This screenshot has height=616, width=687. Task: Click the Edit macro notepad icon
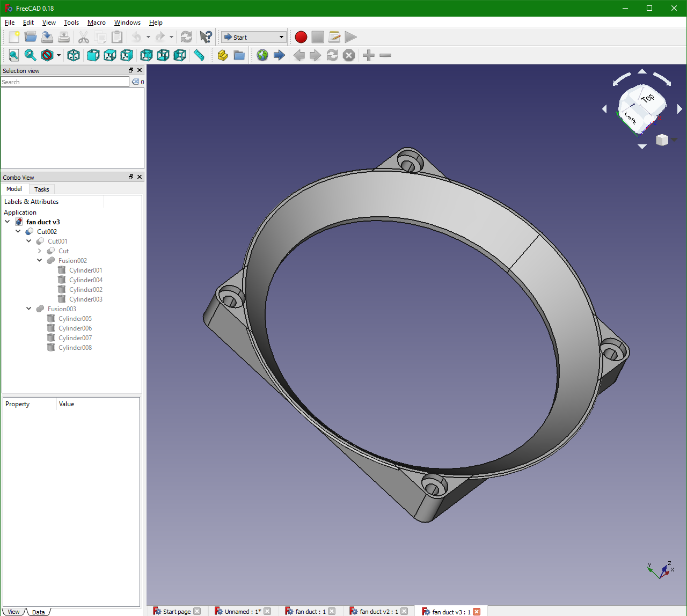point(334,37)
